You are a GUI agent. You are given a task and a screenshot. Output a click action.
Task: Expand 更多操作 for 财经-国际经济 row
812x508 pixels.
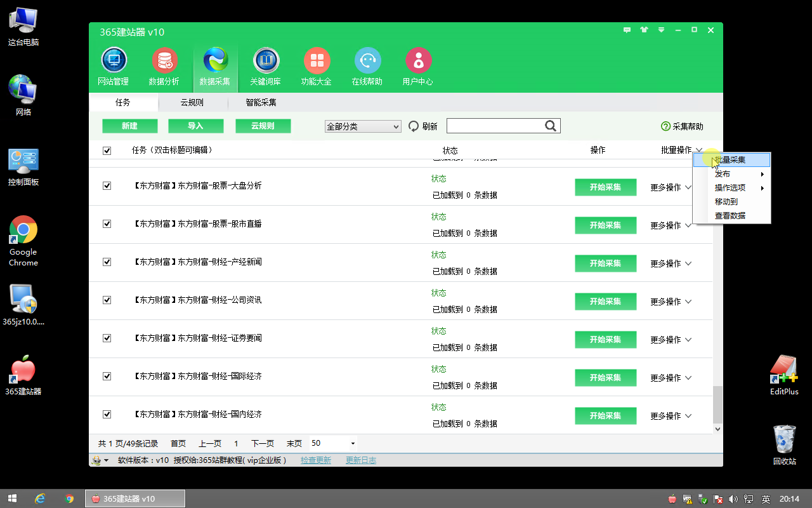click(671, 378)
